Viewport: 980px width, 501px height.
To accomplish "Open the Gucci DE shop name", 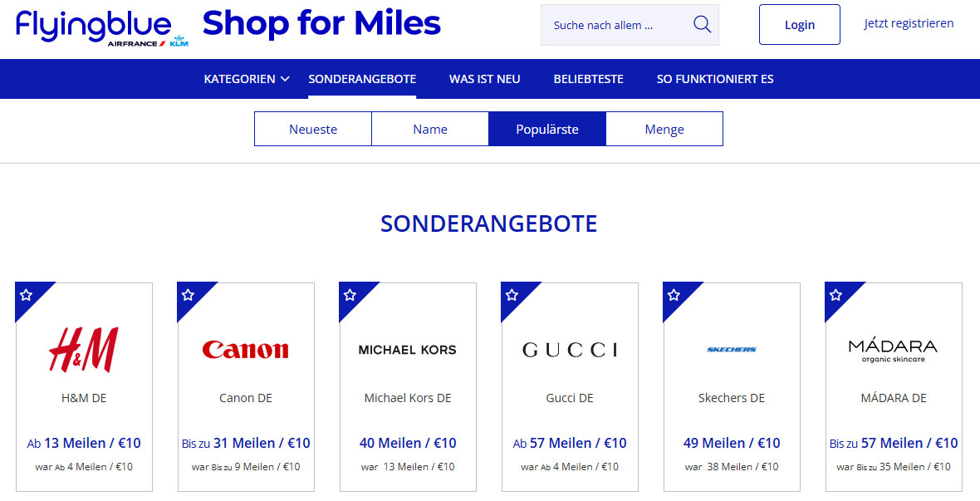I will point(570,398).
